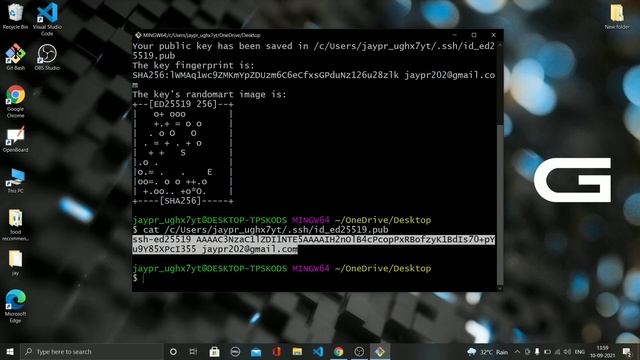Open the This PC desktop icon
Viewport: 640px width, 360px height.
click(x=16, y=180)
